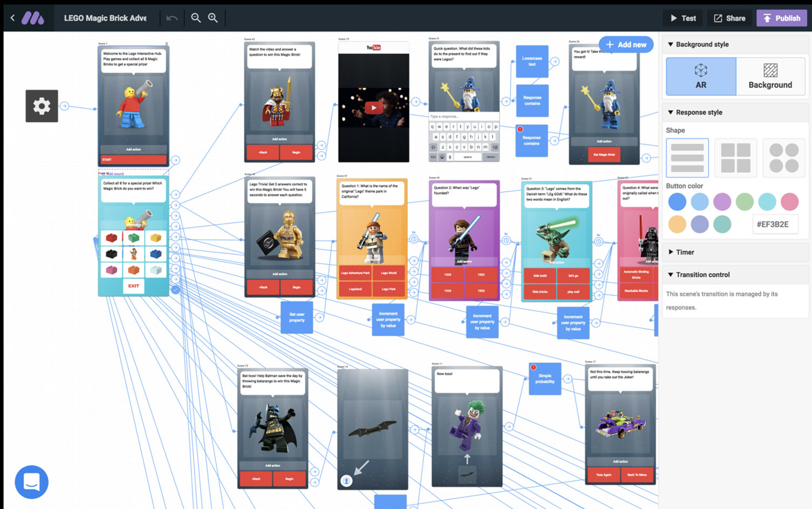Pick the cyan button color

click(767, 202)
